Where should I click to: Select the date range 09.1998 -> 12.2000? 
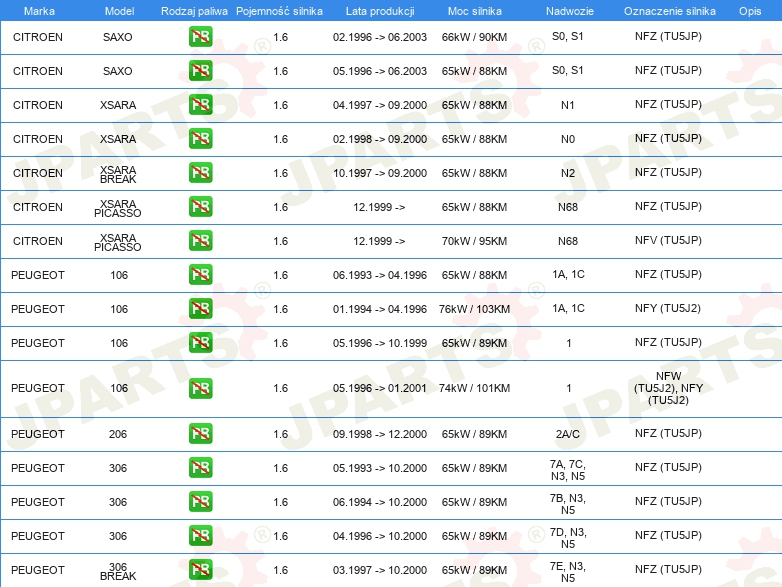pos(380,434)
